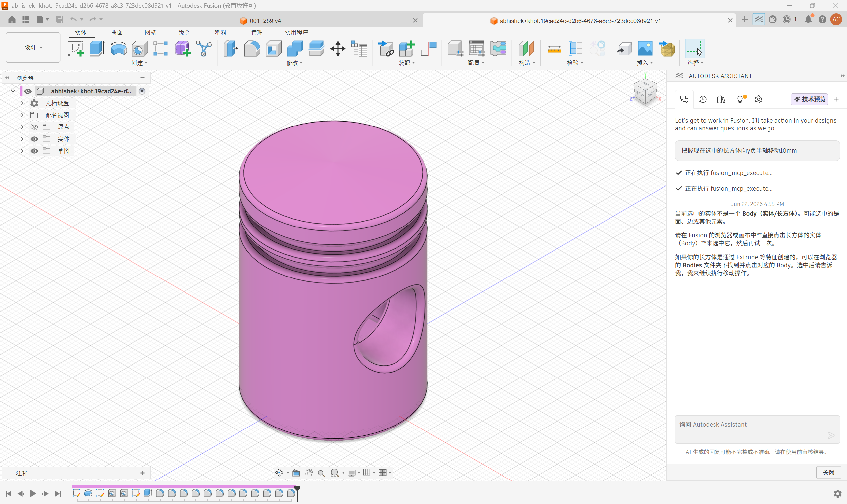Collapse the 浏览器 panel with minus
The image size is (847, 504).
tap(142, 78)
